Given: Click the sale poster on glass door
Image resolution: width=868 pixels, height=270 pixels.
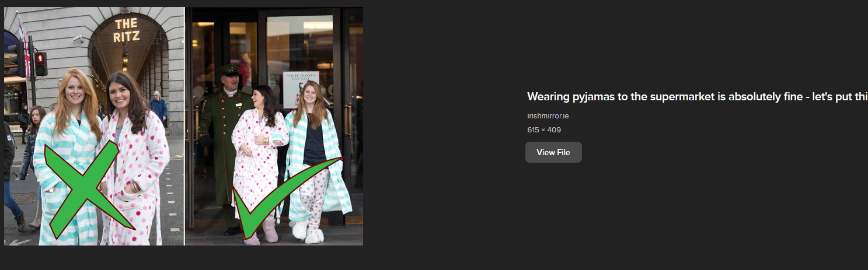Looking at the screenshot, I should [301, 89].
